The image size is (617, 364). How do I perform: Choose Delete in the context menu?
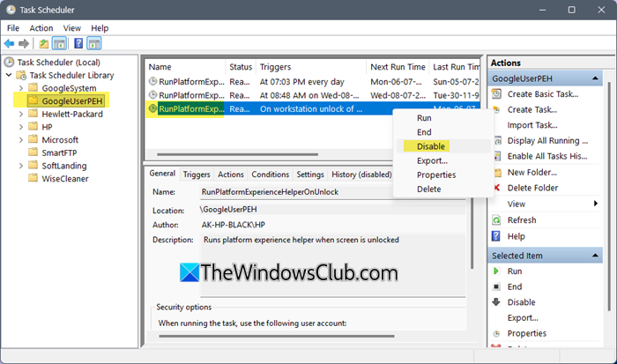coord(443,189)
